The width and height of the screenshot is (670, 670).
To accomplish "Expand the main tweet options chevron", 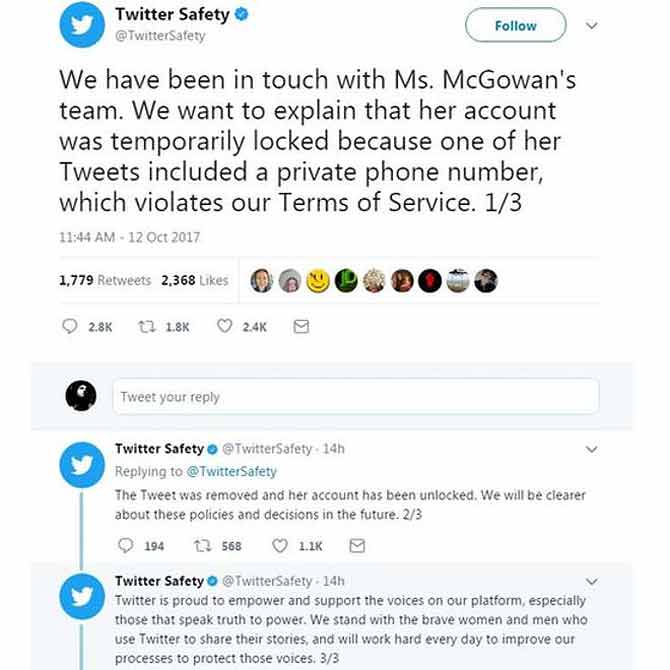I will coord(591,26).
